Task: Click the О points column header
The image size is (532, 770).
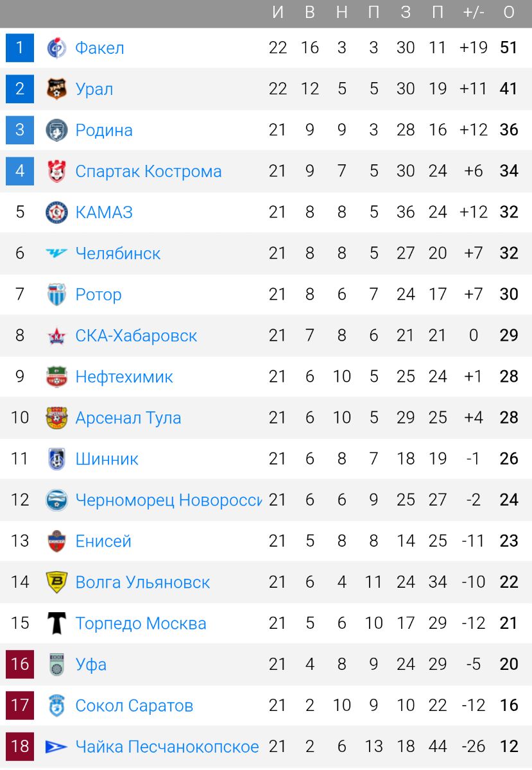Action: point(509,12)
